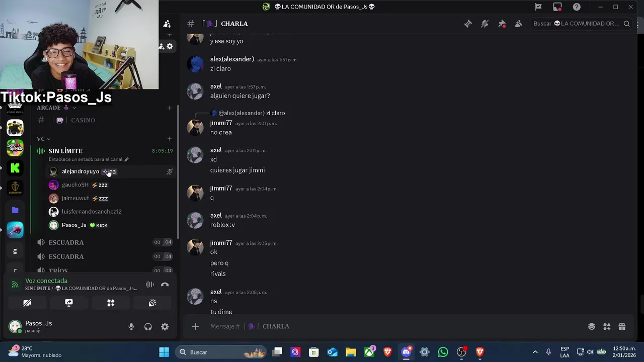Open the emoji picker in message bar
This screenshot has height=362, width=644.
592,326
